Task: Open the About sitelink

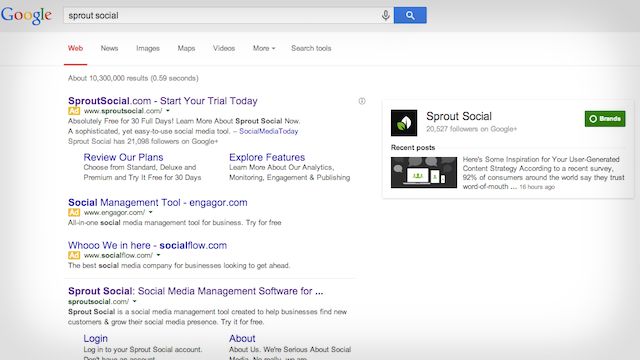Action: pos(242,338)
